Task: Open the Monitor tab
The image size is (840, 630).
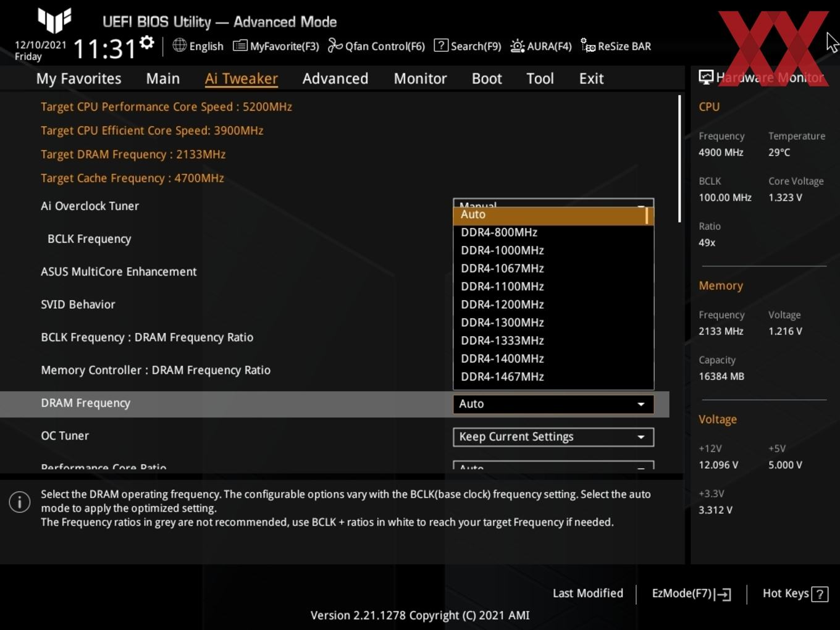Action: [421, 78]
